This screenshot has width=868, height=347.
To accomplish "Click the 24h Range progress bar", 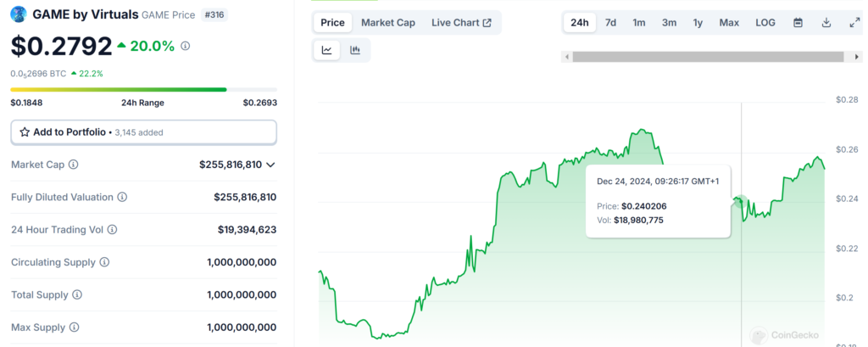I will coord(143,89).
